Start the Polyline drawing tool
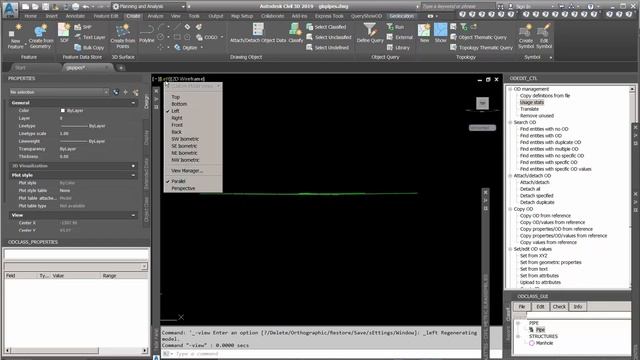The height and width of the screenshot is (360, 640). click(x=147, y=33)
